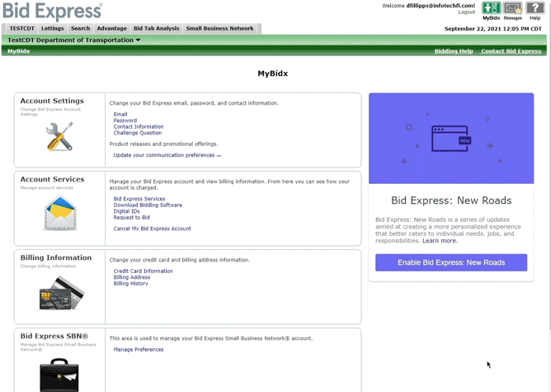Click the Request to Bid link
This screenshot has width=551, height=392.
point(131,218)
